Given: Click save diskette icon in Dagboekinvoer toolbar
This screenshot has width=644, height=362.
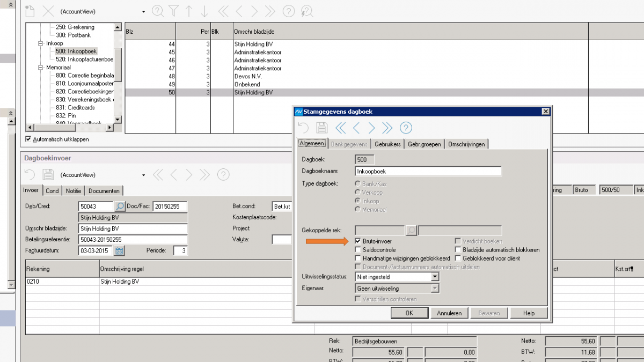Looking at the screenshot, I should [x=48, y=174].
